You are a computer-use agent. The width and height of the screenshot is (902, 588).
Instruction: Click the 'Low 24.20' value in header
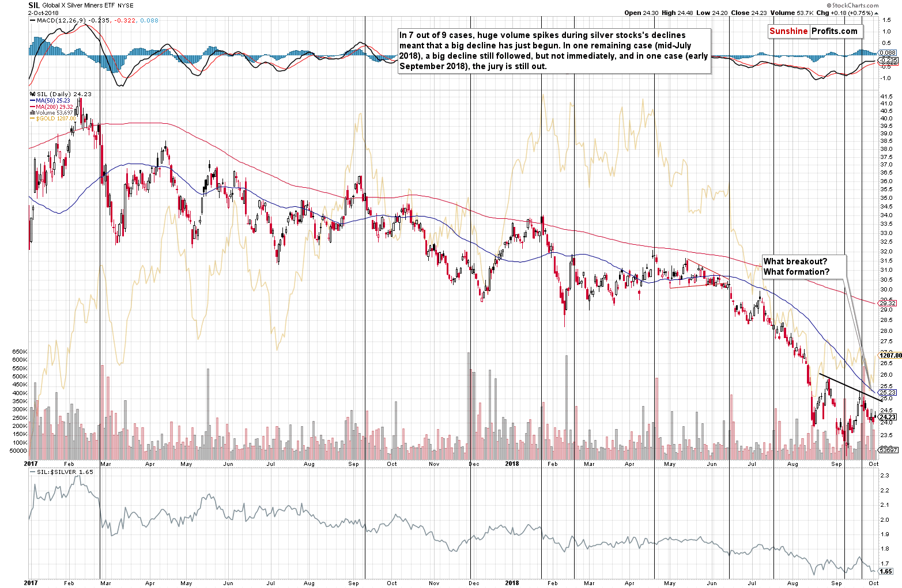click(711, 13)
